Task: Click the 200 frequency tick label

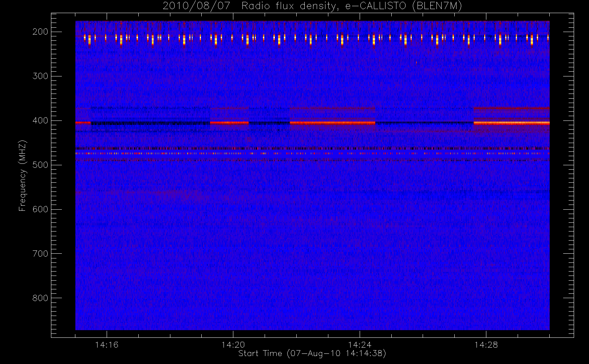Action: [40, 32]
